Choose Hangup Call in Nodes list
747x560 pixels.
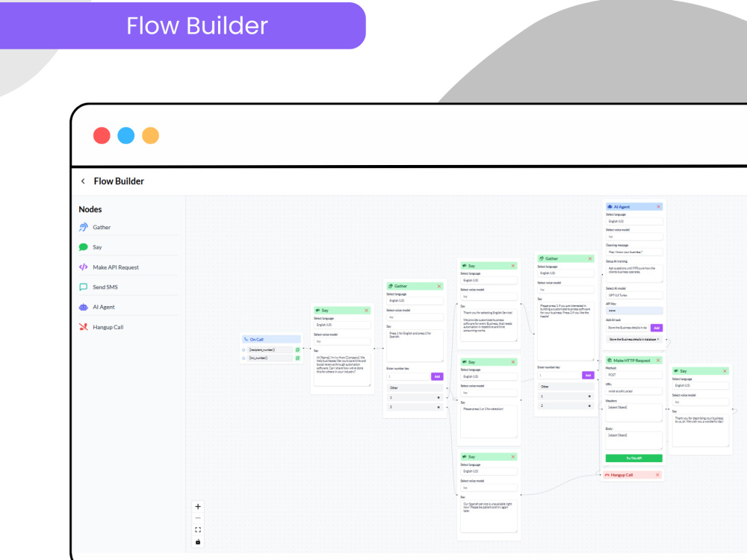[x=128, y=327]
